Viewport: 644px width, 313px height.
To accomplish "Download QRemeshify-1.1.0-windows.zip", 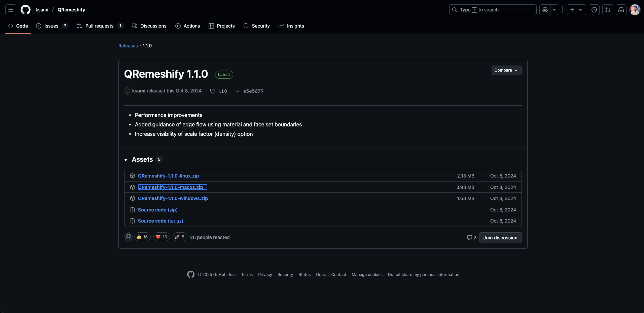I will (173, 198).
